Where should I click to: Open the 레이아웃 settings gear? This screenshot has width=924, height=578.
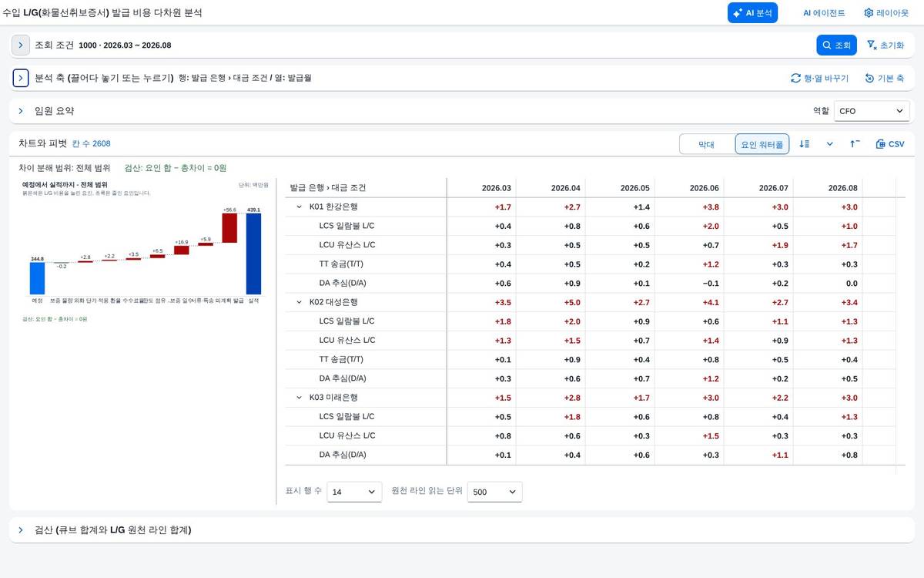pyautogui.click(x=886, y=13)
